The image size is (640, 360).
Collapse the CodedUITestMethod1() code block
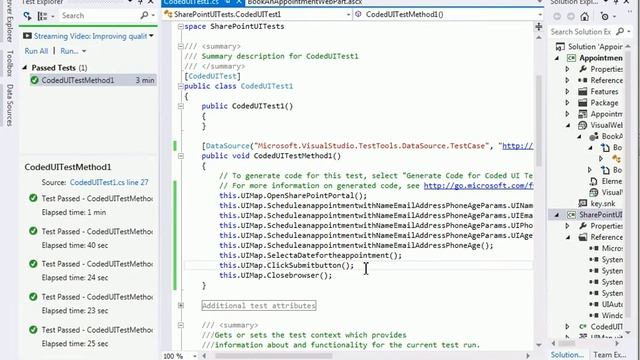coord(180,156)
